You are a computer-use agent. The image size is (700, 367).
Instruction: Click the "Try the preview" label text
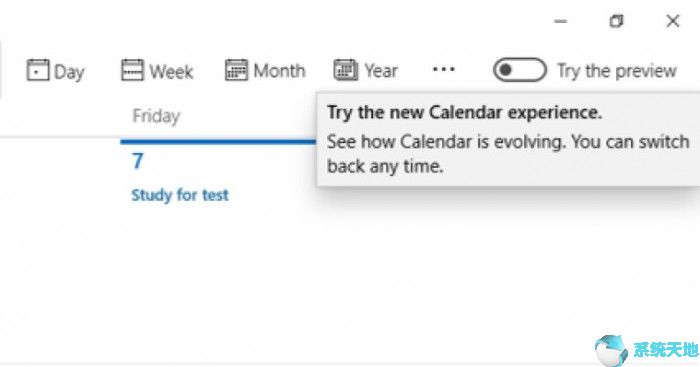pyautogui.click(x=617, y=71)
